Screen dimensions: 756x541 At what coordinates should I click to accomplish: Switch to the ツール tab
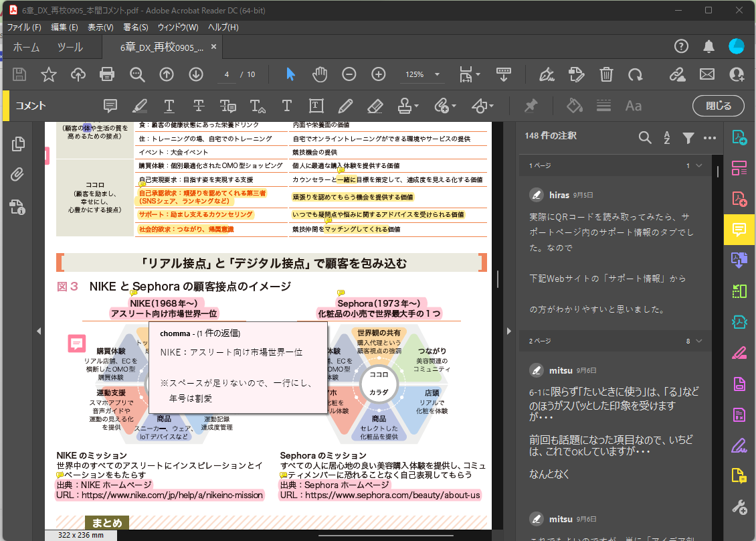point(70,47)
